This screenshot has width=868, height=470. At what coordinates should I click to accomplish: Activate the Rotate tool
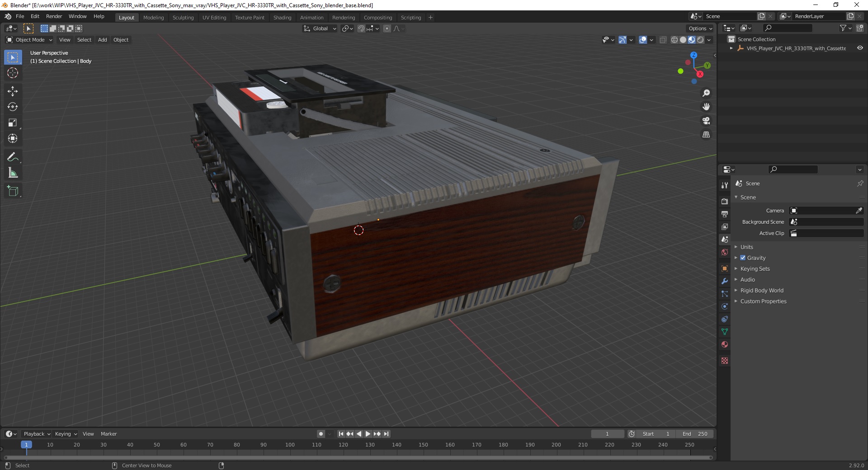13,107
